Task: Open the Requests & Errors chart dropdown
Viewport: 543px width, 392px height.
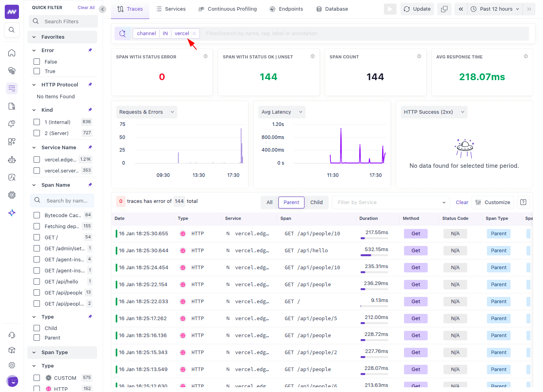Action: click(x=147, y=112)
